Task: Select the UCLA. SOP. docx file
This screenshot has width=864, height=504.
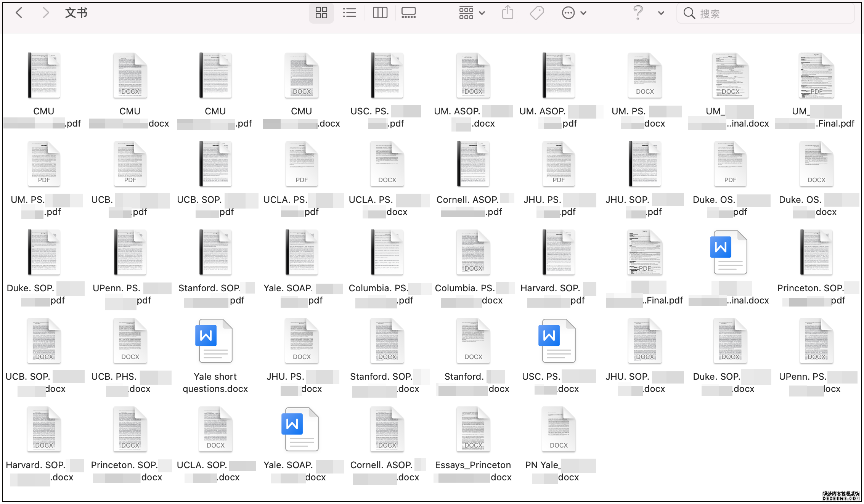Action: [215, 430]
